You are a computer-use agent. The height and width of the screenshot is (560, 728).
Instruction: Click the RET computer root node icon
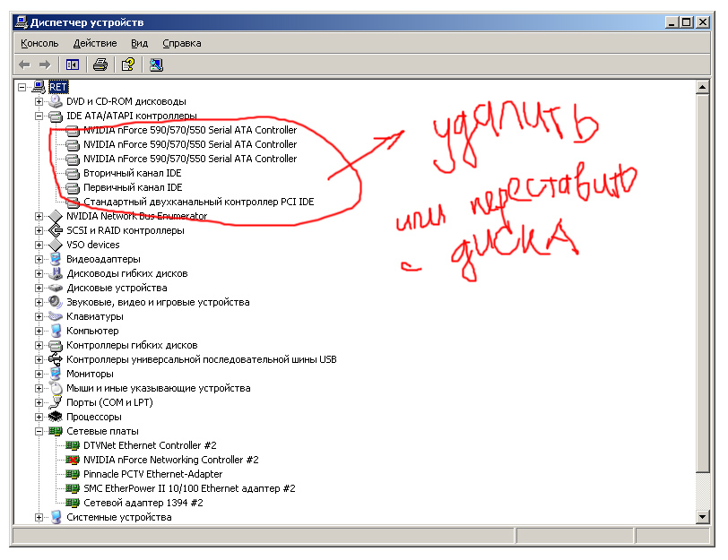39,87
